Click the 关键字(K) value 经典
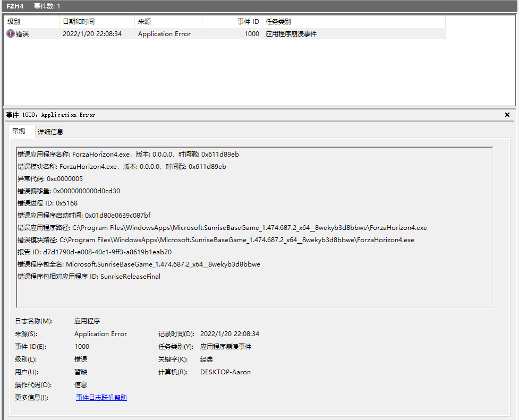Screen dimensions: 519x420 click(207, 359)
